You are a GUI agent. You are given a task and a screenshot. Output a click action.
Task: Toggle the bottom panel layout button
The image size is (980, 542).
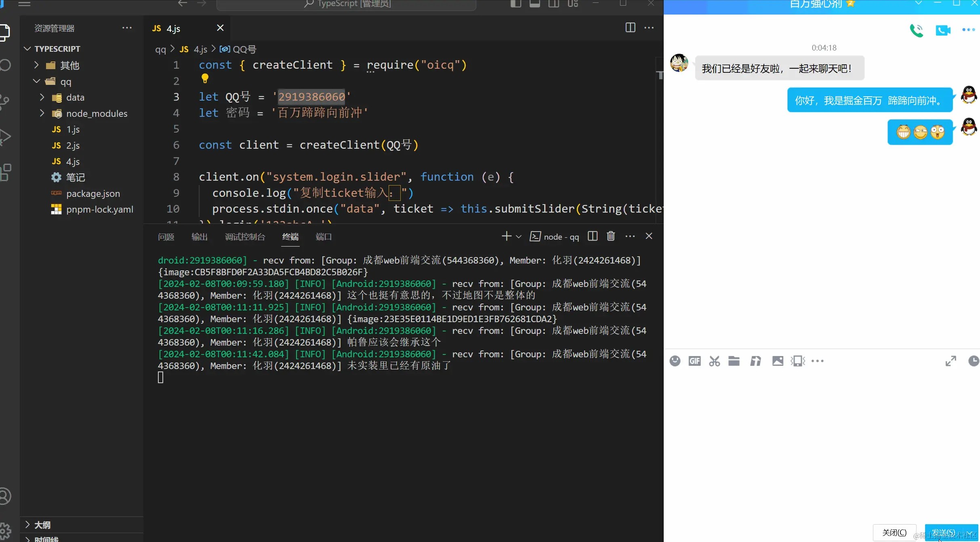[535, 4]
